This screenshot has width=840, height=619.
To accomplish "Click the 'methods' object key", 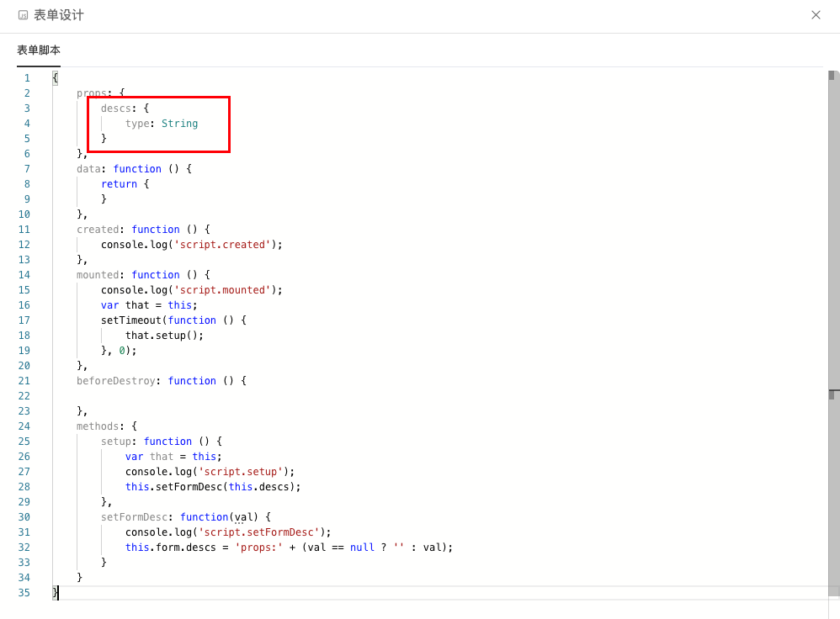I will coord(95,426).
